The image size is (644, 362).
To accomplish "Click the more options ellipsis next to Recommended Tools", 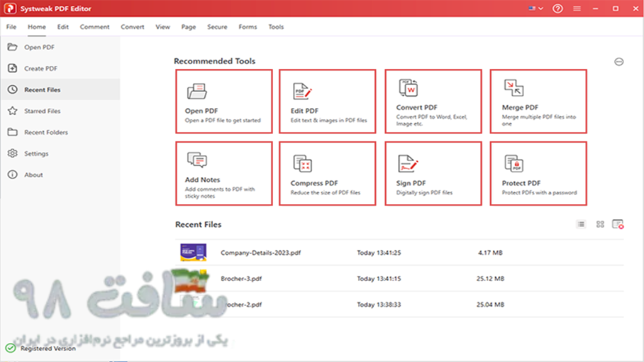I will coord(619,62).
